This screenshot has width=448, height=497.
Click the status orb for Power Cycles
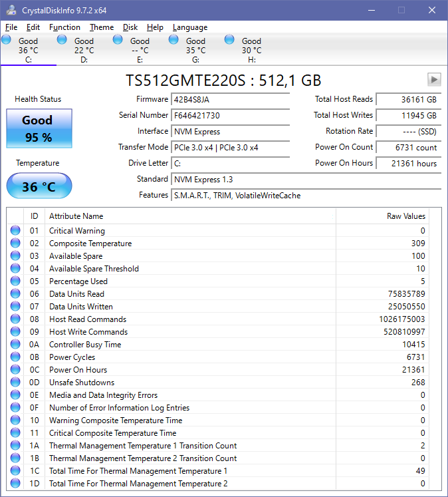point(15,357)
